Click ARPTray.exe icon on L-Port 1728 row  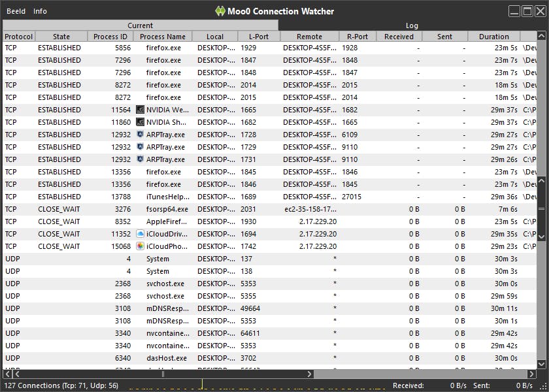[140, 135]
